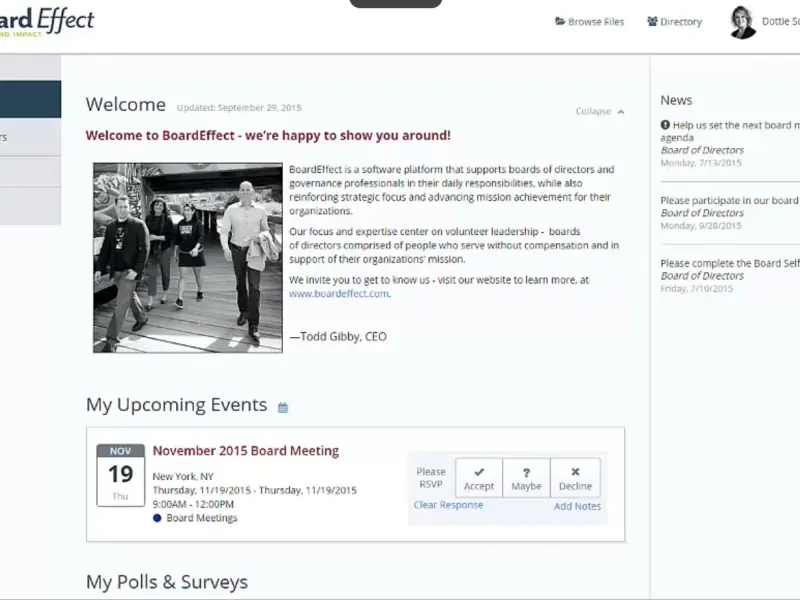Click Add Notes for the board meeting
This screenshot has height=600, width=800.
click(x=577, y=506)
